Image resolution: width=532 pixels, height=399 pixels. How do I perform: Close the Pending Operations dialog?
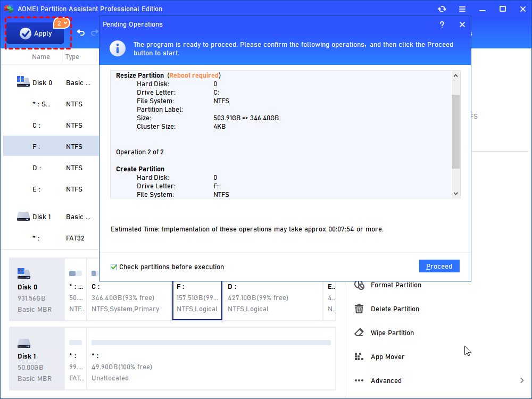click(x=462, y=24)
